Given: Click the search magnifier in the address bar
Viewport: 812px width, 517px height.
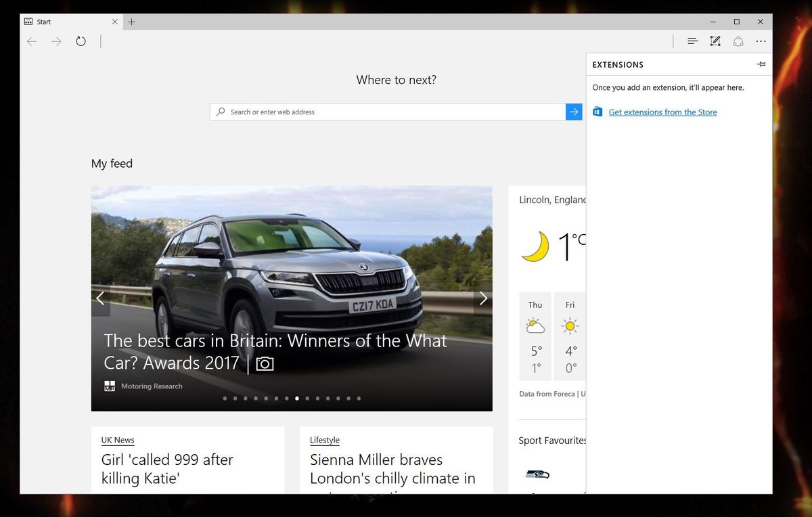Looking at the screenshot, I should point(221,112).
